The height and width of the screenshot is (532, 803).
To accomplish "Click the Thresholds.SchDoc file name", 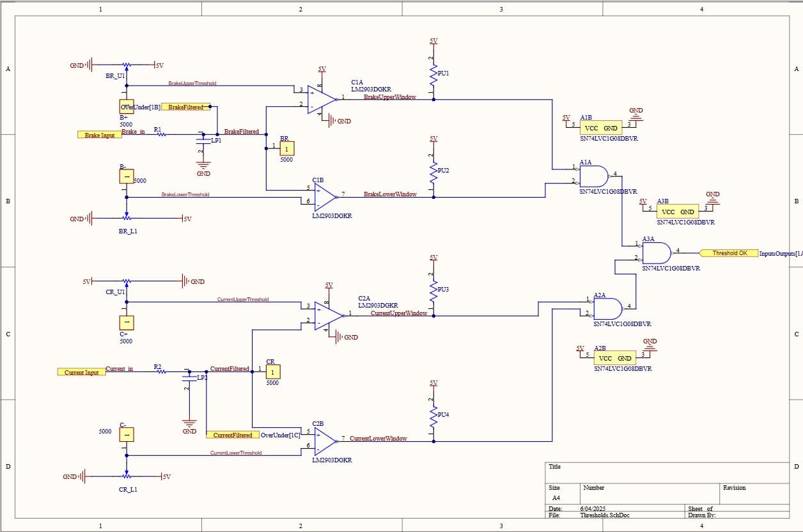I will pyautogui.click(x=605, y=515).
